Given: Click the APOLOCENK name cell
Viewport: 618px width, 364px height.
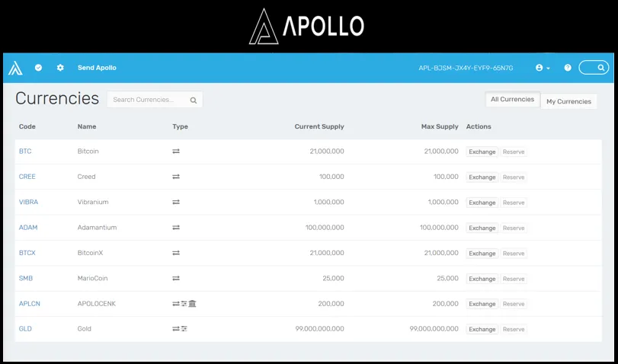Looking at the screenshot, I should (97, 304).
